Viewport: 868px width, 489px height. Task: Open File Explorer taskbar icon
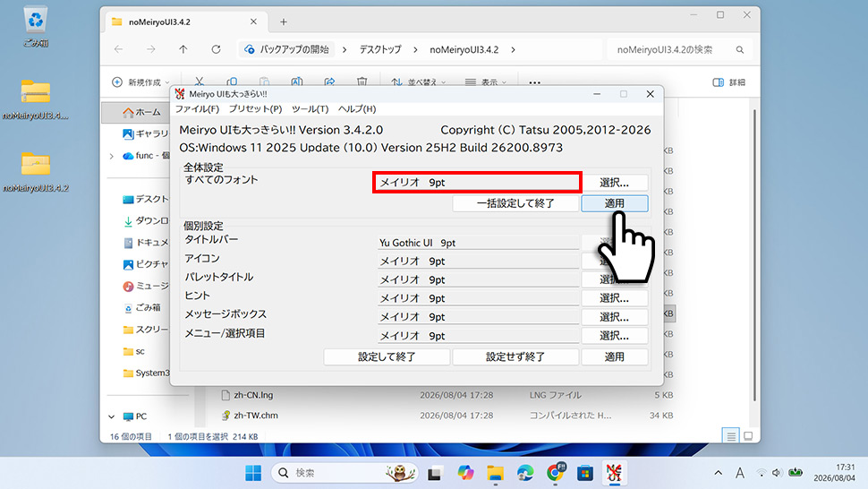tap(496, 473)
